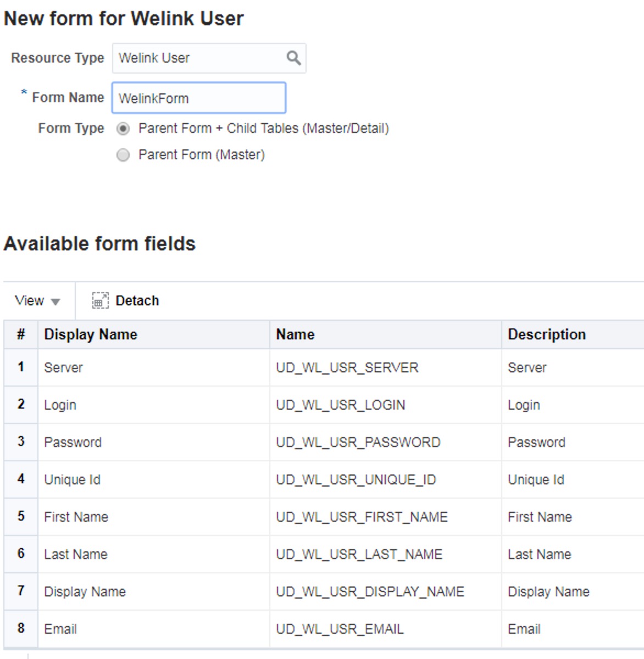Image resolution: width=644 pixels, height=659 pixels.
Task: Click the UD_WL_USR_DISPLAY_NAME cell
Action: 385,591
